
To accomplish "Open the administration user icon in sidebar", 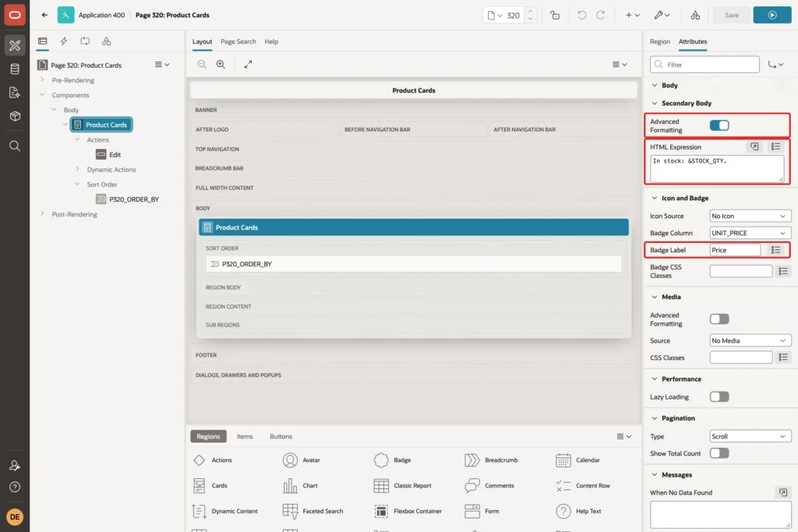I will (15, 465).
